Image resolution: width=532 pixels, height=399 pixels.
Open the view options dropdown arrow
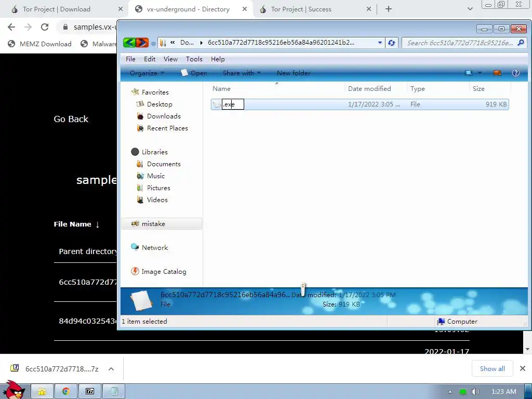click(x=480, y=73)
